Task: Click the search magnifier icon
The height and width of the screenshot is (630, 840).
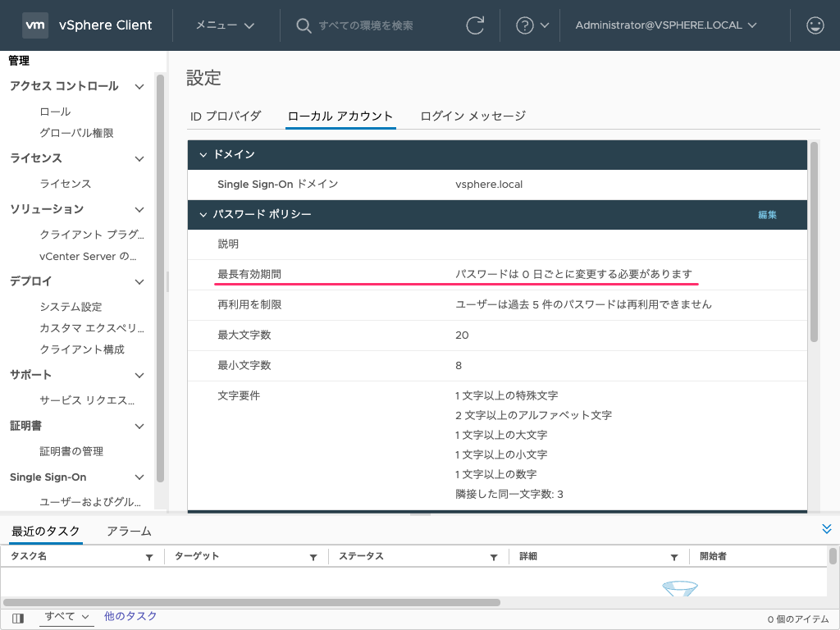Action: click(304, 25)
